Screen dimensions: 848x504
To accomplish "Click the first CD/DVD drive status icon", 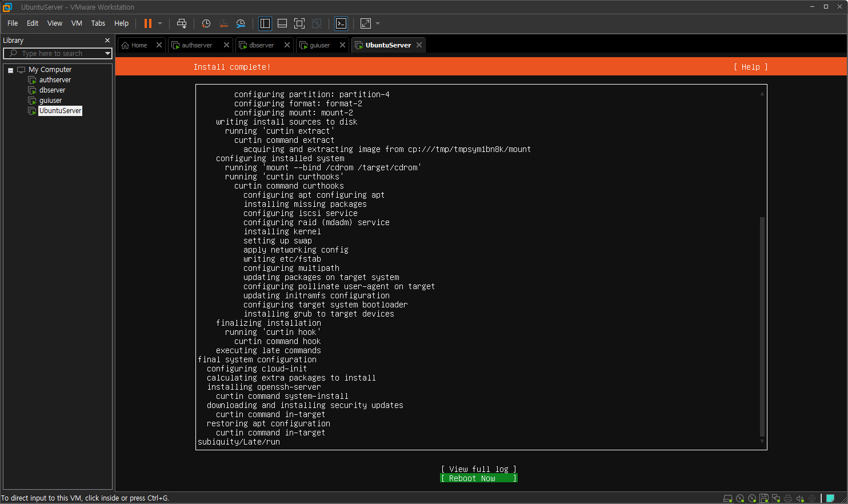I will [x=740, y=498].
